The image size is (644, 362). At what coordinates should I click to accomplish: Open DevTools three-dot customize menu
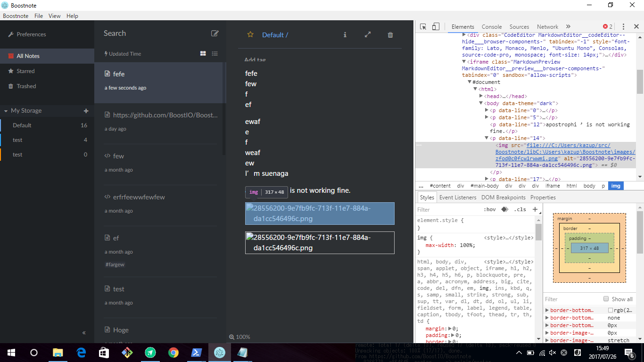pos(623,27)
